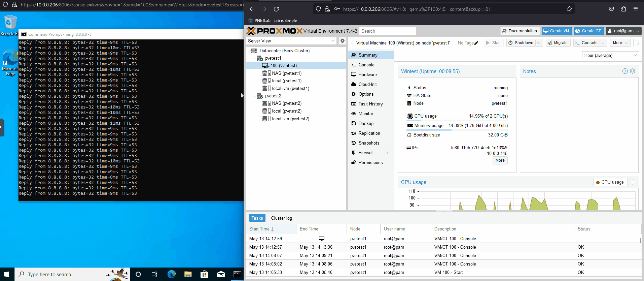
Task: Collapse the pvetest2 node
Action: [255, 96]
